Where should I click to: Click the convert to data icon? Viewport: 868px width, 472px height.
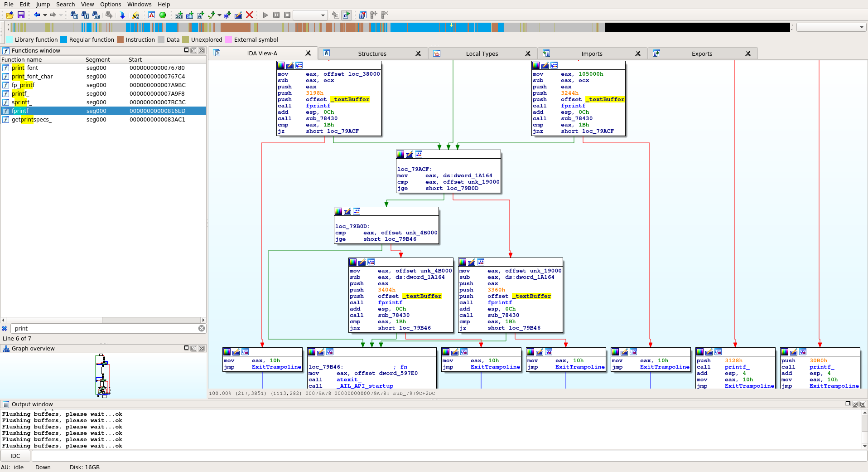190,15
